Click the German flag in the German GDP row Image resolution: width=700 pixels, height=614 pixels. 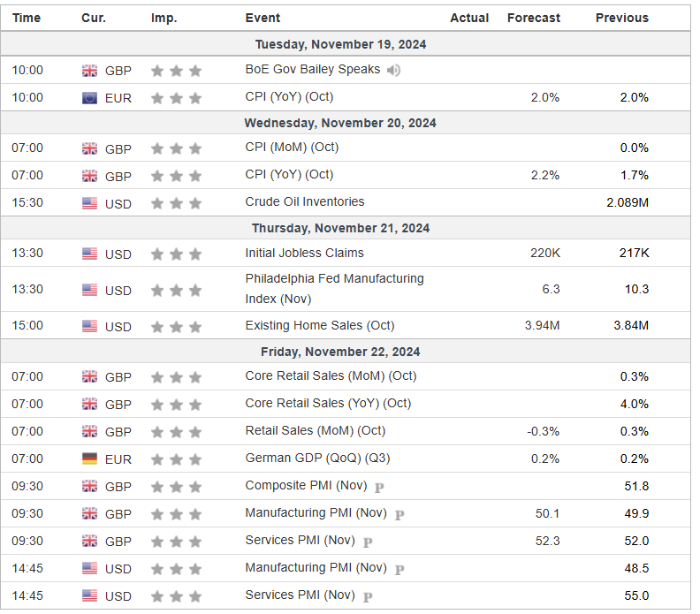[x=90, y=459]
